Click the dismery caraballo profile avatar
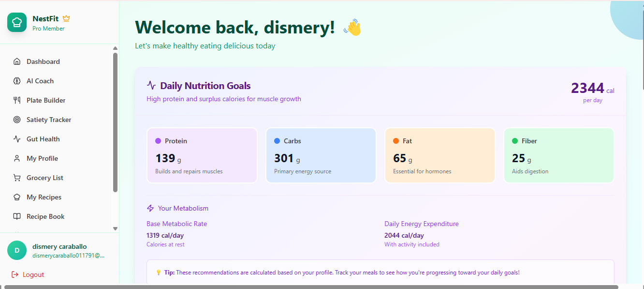This screenshot has width=644, height=289. tap(17, 250)
